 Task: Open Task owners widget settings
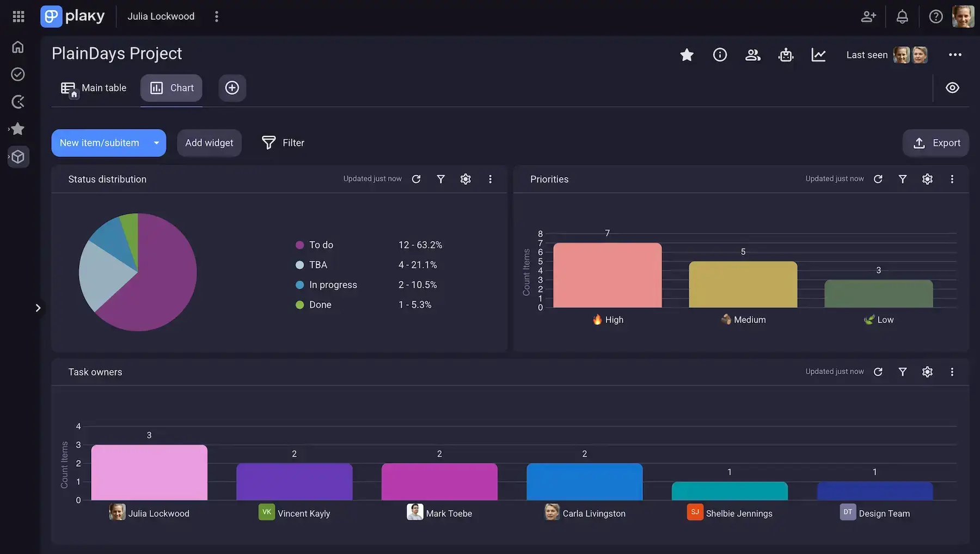[927, 372]
